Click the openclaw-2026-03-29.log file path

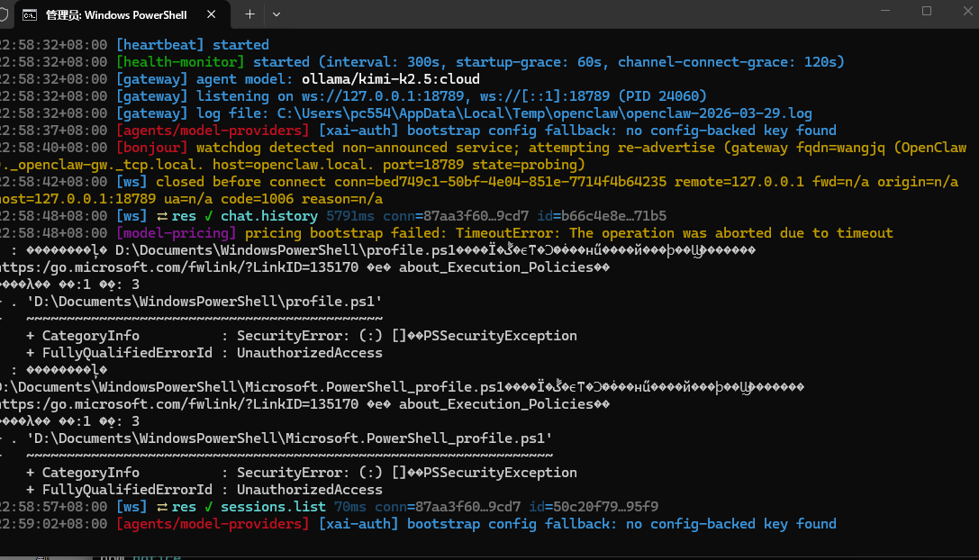545,113
